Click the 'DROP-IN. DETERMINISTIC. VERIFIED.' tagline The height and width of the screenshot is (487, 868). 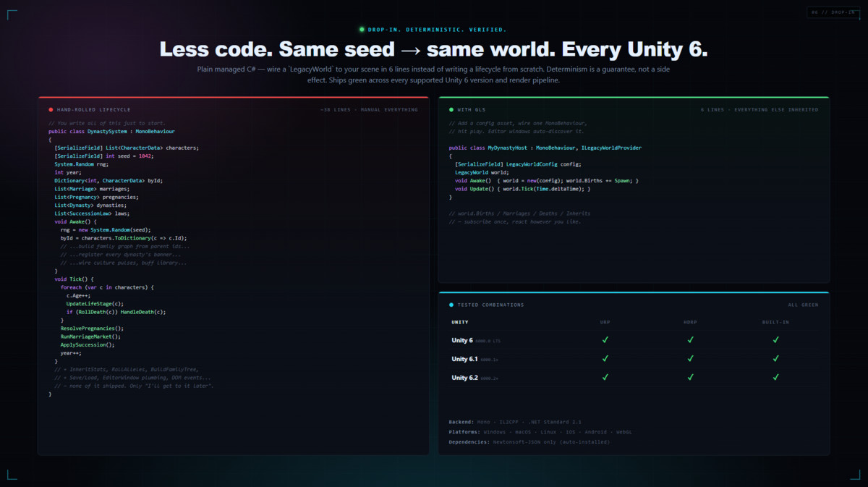pos(438,30)
